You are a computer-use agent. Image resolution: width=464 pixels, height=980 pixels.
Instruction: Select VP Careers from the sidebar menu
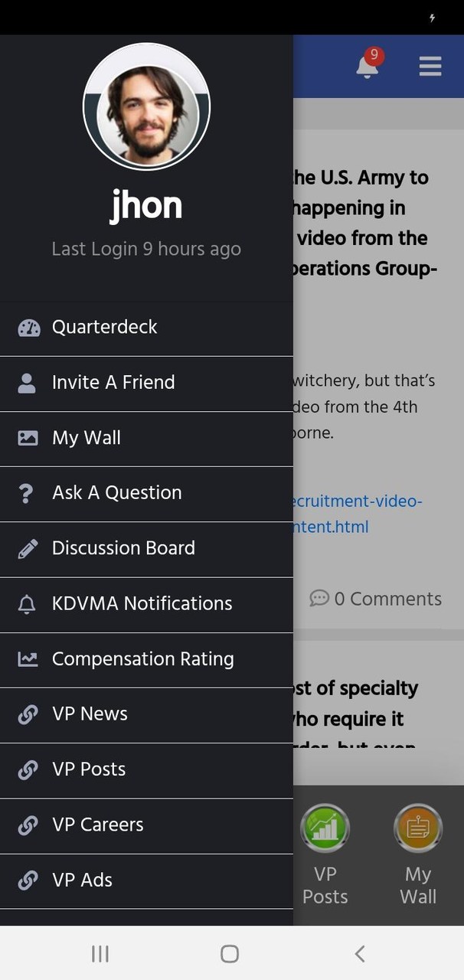click(97, 825)
